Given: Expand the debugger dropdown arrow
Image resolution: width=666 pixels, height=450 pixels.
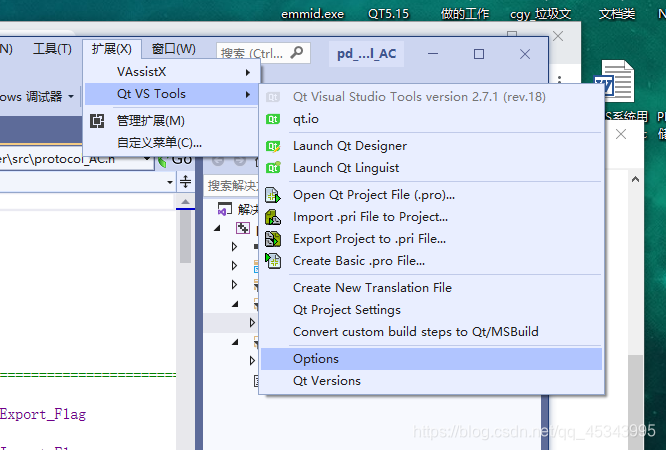Looking at the screenshot, I should (71, 97).
